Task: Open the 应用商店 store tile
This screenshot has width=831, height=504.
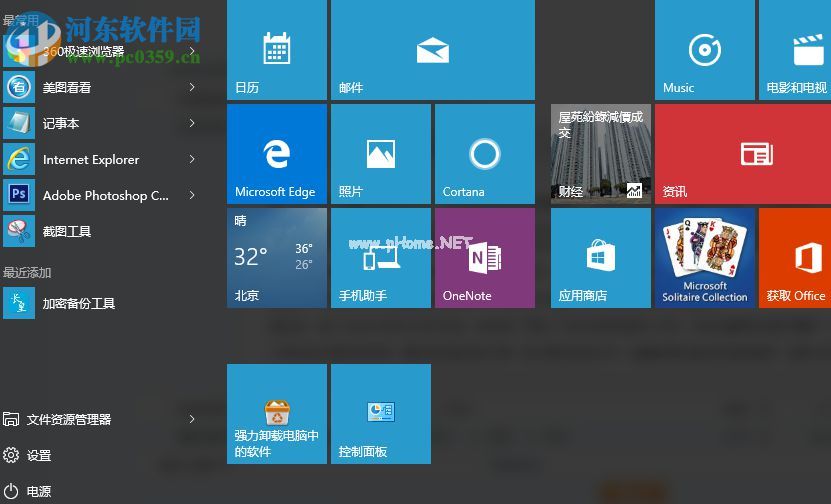Action: coord(600,258)
